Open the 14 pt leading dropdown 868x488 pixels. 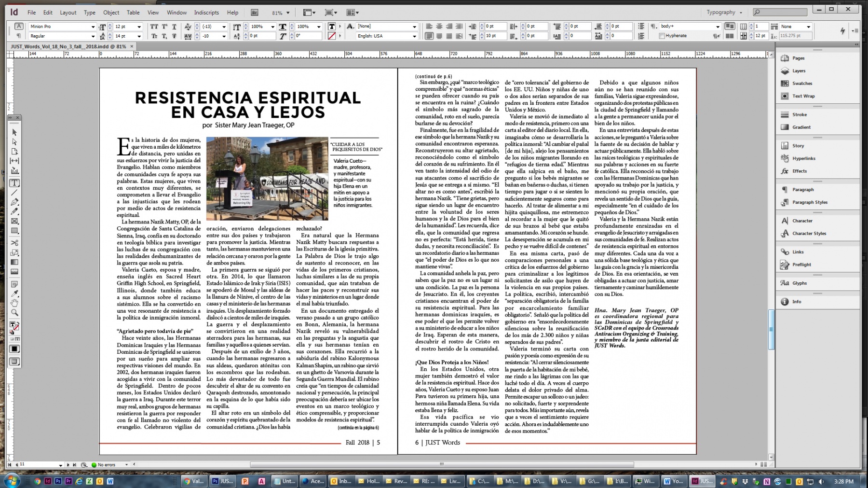[x=139, y=36]
